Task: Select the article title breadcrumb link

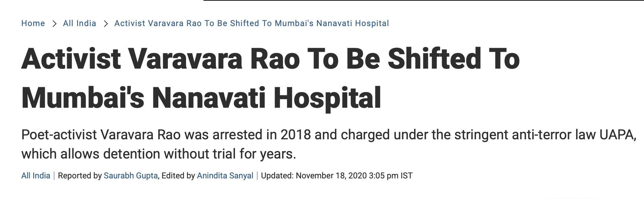Action: tap(251, 23)
